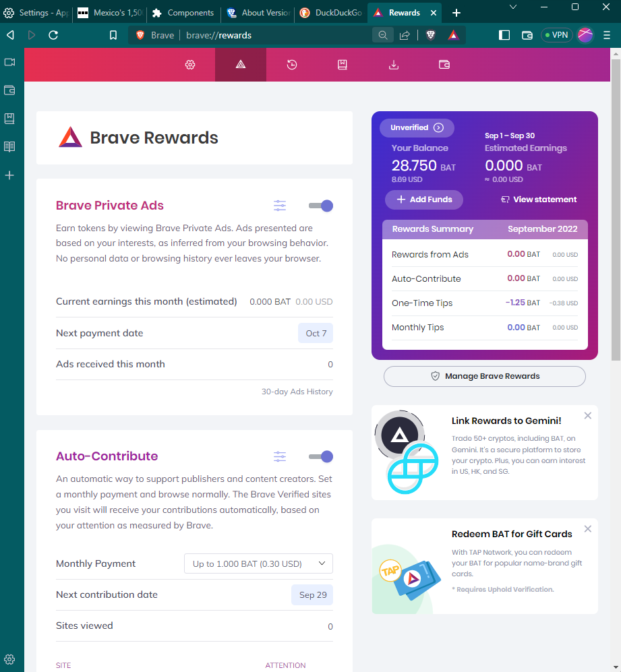This screenshot has height=672, width=621.
Task: Switch to Components tab
Action: click(183, 13)
